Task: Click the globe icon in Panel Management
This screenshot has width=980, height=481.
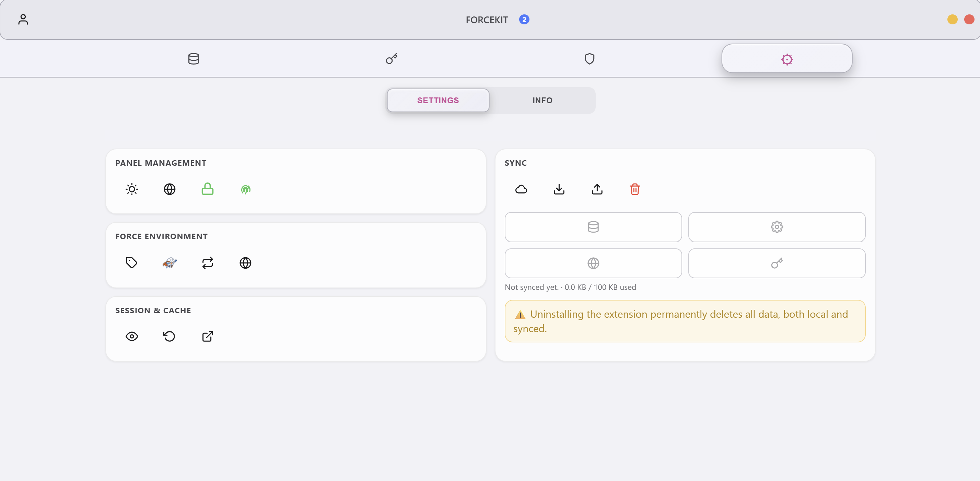Action: pyautogui.click(x=169, y=189)
